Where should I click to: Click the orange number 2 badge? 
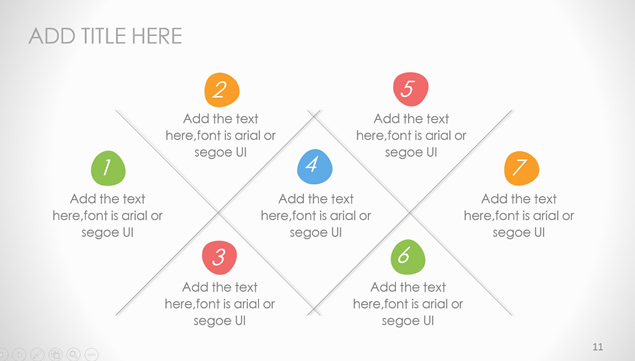pyautogui.click(x=222, y=90)
